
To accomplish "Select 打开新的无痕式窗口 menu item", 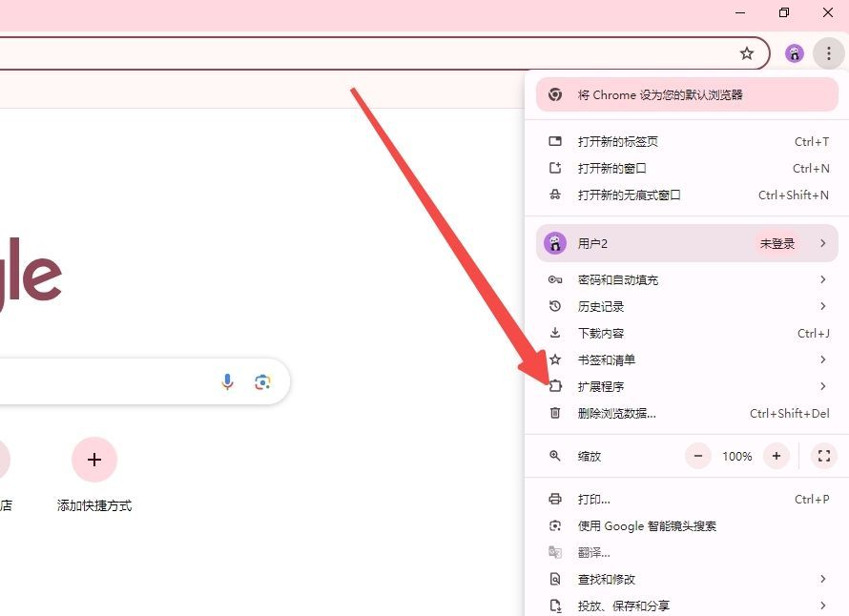I will click(x=687, y=195).
